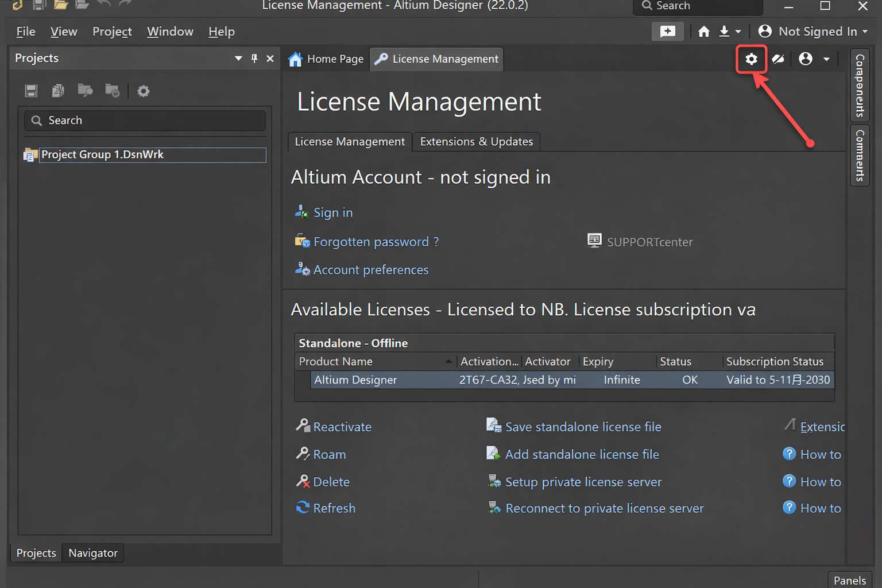Click Setup private license server

[583, 482]
